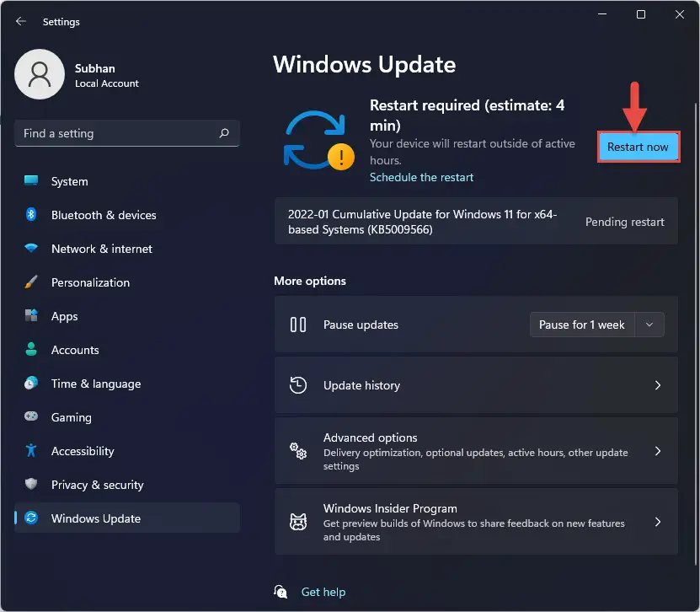Go to Gaming settings
Image resolution: width=700 pixels, height=612 pixels.
click(x=127, y=417)
